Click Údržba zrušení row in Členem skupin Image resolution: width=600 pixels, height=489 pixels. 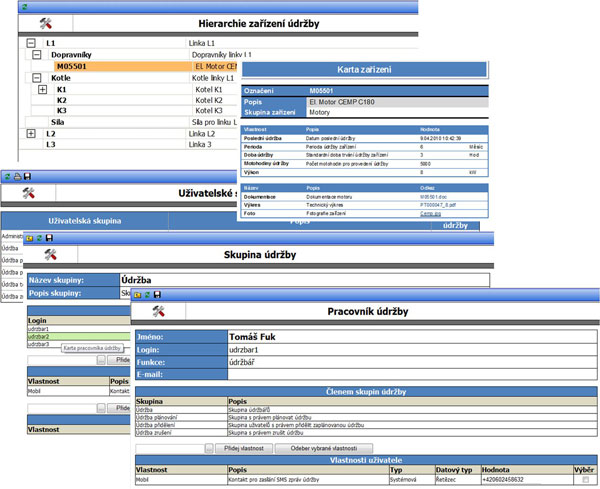pos(366,432)
